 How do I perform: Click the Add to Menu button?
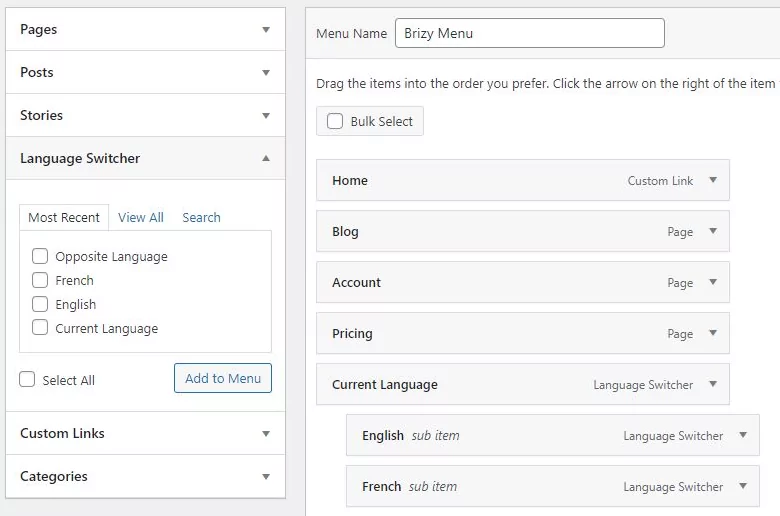[x=223, y=378]
